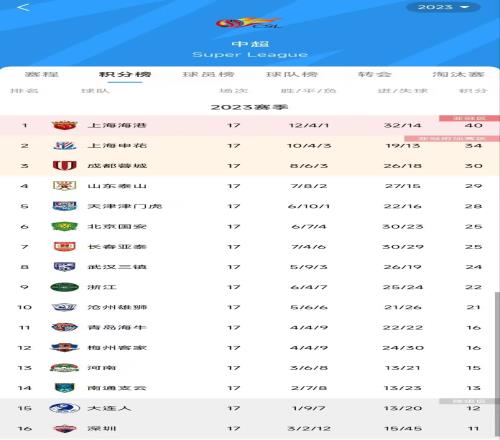Select the 积分榜 tab
Image resolution: width=500 pixels, height=440 pixels.
click(x=125, y=74)
